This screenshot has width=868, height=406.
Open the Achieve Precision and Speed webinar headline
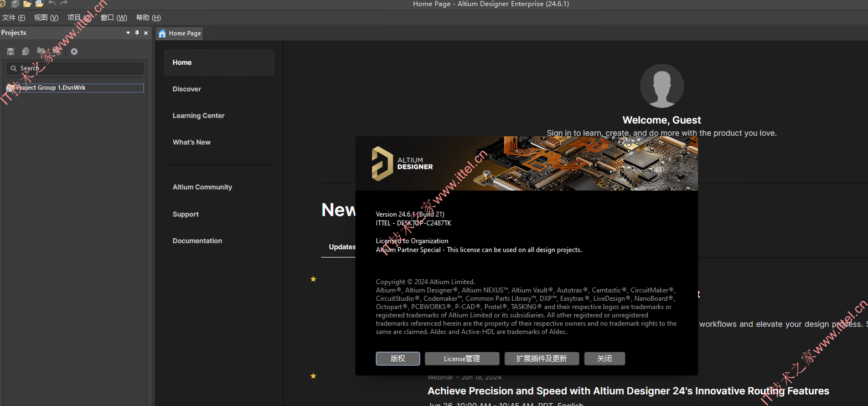point(628,391)
